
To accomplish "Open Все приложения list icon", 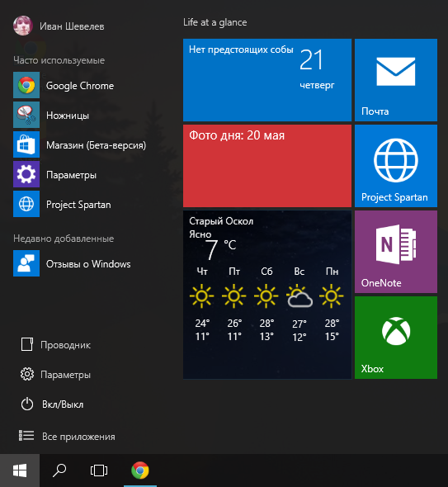I will tap(26, 436).
